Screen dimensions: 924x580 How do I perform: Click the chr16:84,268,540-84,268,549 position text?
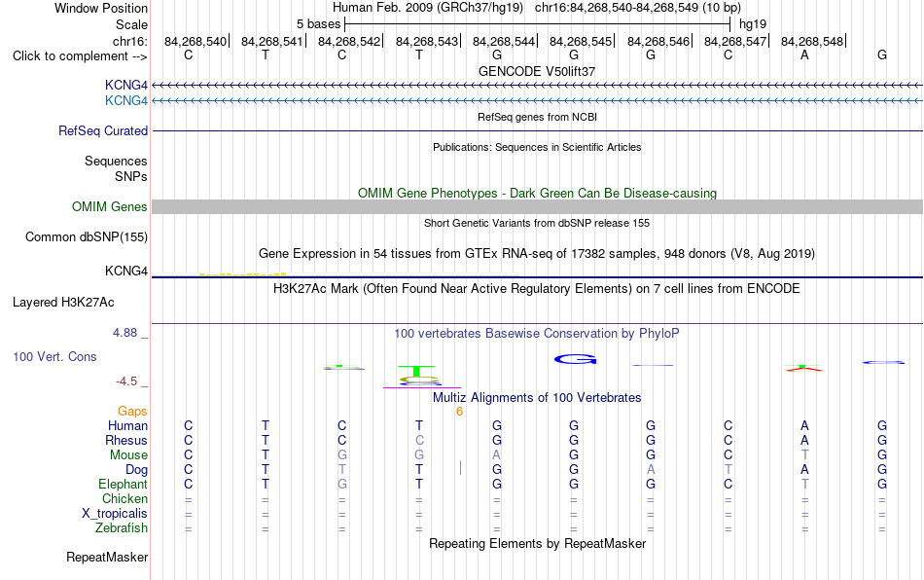(638, 8)
